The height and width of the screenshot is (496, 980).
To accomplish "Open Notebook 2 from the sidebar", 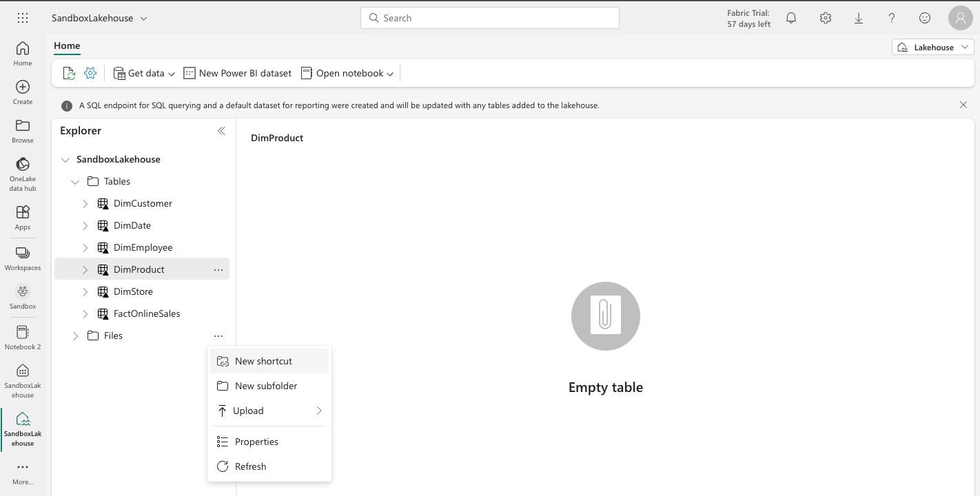I will point(23,338).
